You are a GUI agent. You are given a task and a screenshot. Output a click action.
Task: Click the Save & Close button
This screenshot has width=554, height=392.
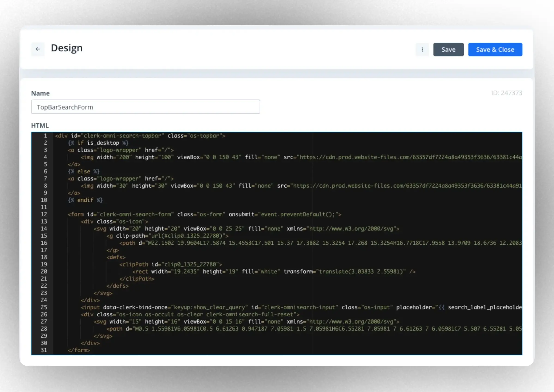pyautogui.click(x=495, y=50)
